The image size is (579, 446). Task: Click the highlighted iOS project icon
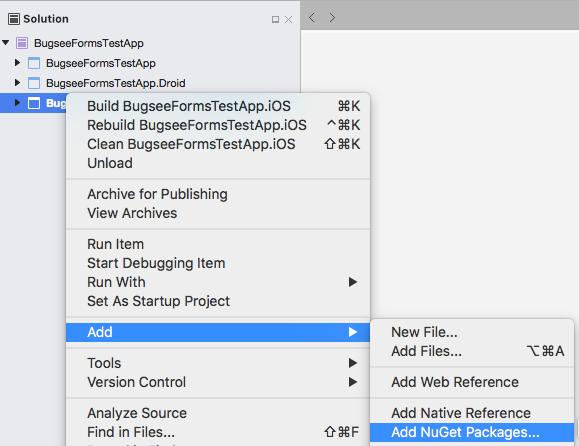tap(34, 103)
